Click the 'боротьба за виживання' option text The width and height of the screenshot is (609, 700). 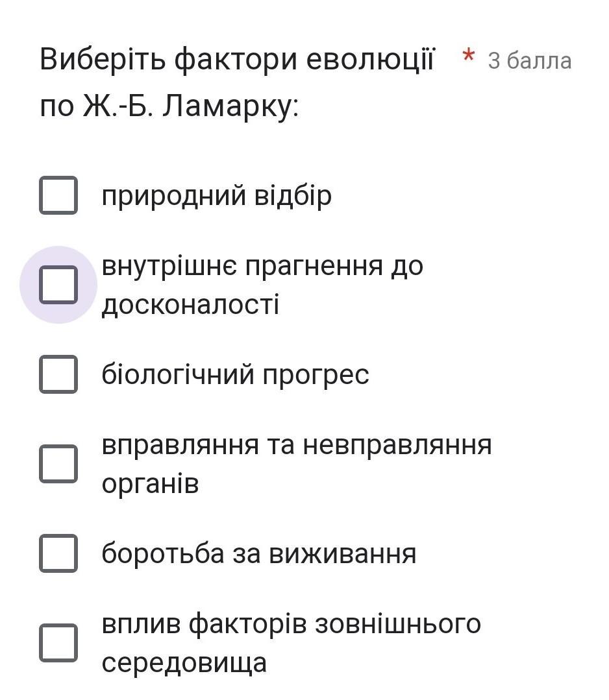(x=259, y=553)
